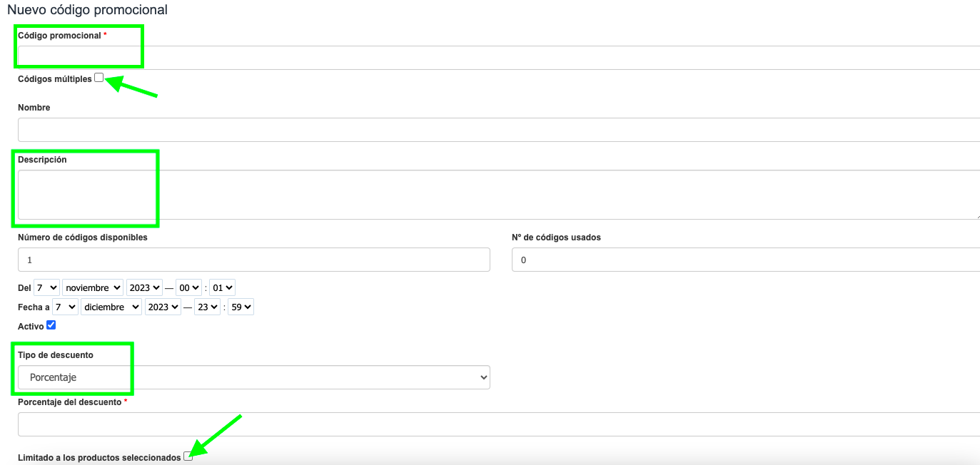Open the 00 hour dropdown

[x=189, y=288]
